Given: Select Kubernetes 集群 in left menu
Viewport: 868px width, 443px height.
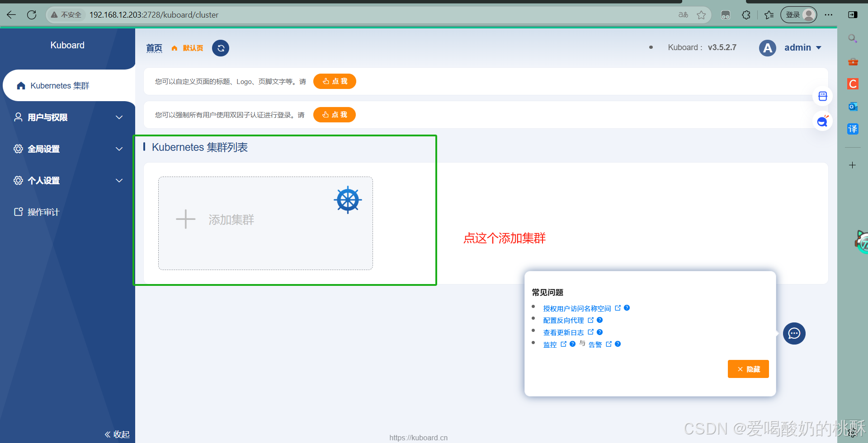Looking at the screenshot, I should (69, 85).
